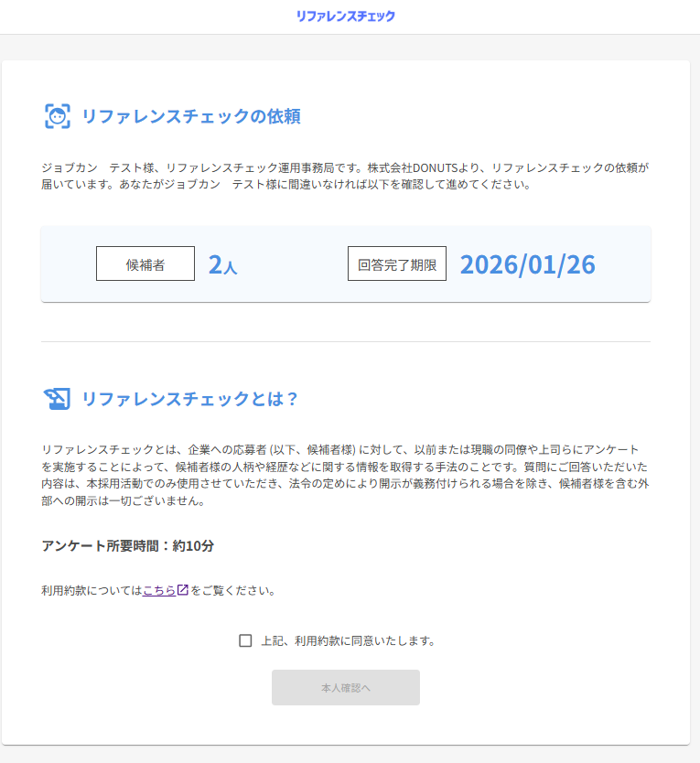Screen dimensions: 700x763
Task: Click the icon beside リファレンスチェックとは？ heading
Action: click(57, 399)
